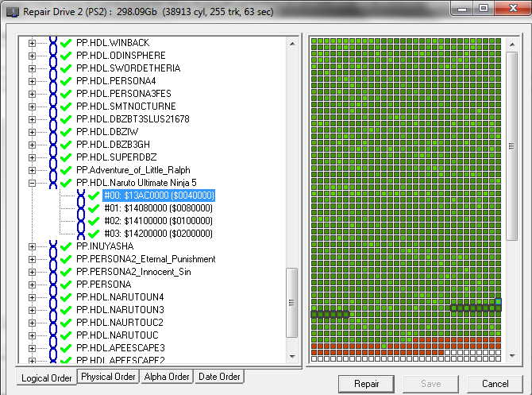This screenshot has height=395, width=532.
Task: Expand the PP.HDL.DBZIW tree node
Action: (32, 132)
